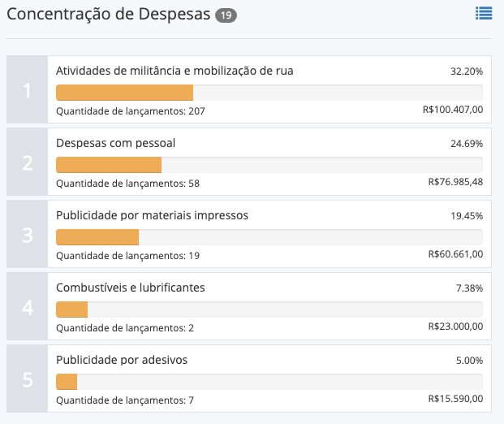Open Atividades de militância e mobilização de rua
The image size is (504, 424).
(174, 71)
